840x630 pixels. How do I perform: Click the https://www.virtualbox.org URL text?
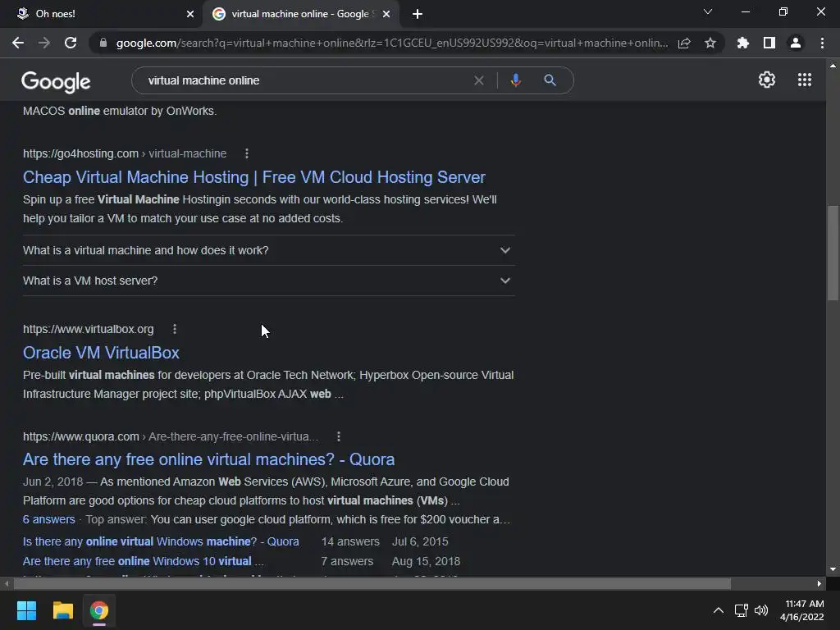pyautogui.click(x=89, y=329)
